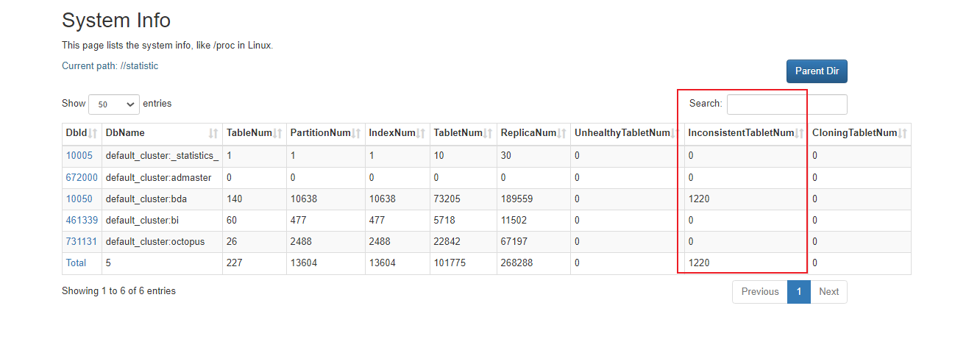The height and width of the screenshot is (339, 980).
Task: Sort by TableNum using its sort icon
Action: (278, 133)
